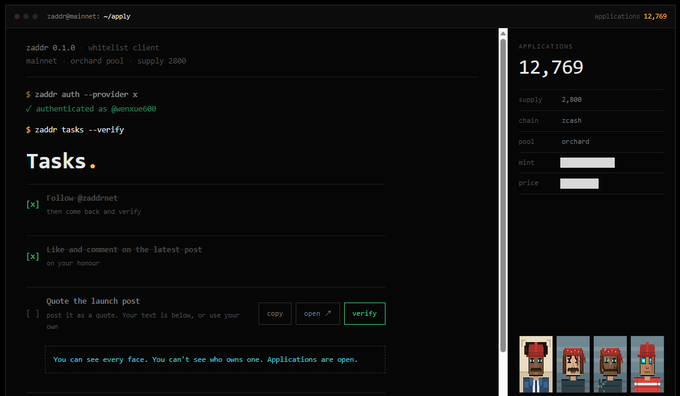Click the verify button for quote task
The image size is (680, 396).
pos(364,314)
